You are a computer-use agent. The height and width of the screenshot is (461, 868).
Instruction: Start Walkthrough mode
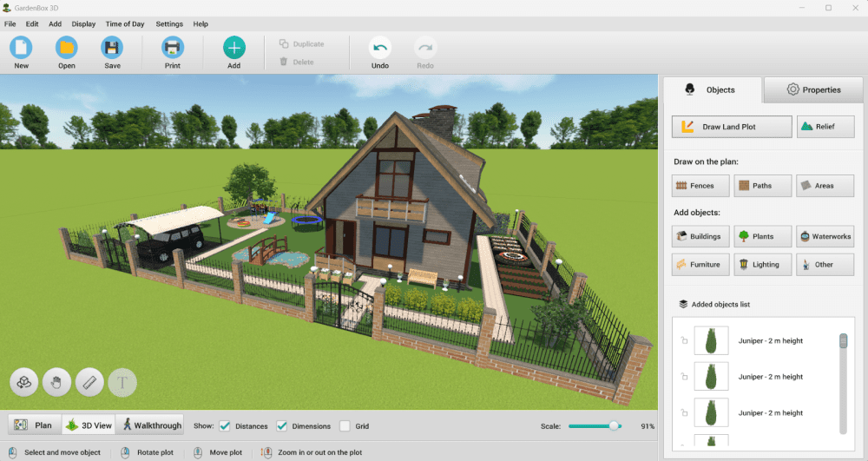pos(151,425)
